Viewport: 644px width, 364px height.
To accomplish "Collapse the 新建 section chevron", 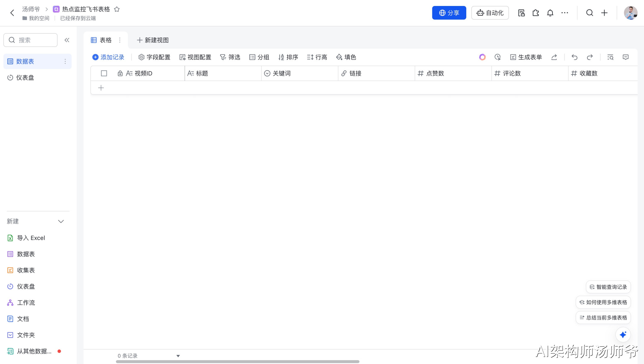I will tap(61, 221).
